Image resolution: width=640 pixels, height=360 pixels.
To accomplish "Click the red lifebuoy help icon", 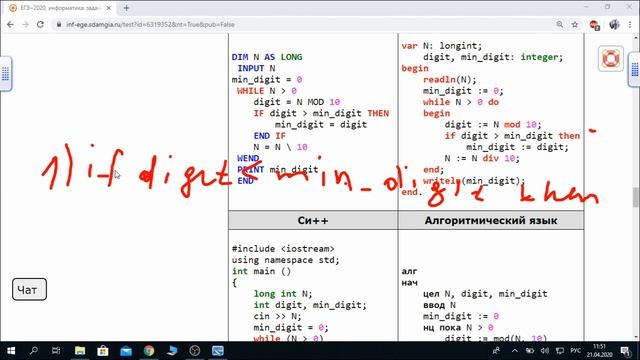I will coord(611,59).
